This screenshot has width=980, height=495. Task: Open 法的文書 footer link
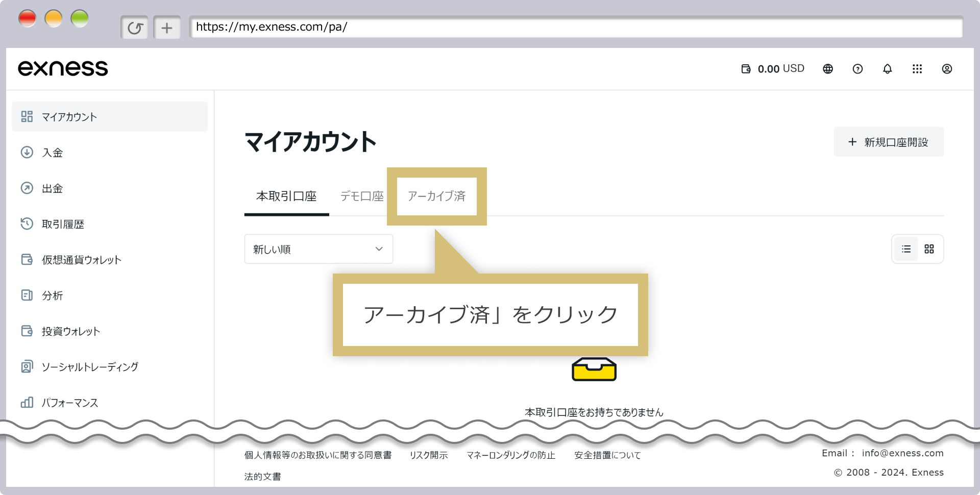tap(262, 477)
